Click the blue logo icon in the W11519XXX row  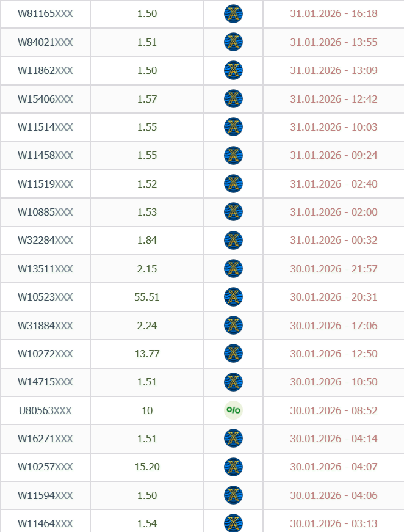coord(233,184)
